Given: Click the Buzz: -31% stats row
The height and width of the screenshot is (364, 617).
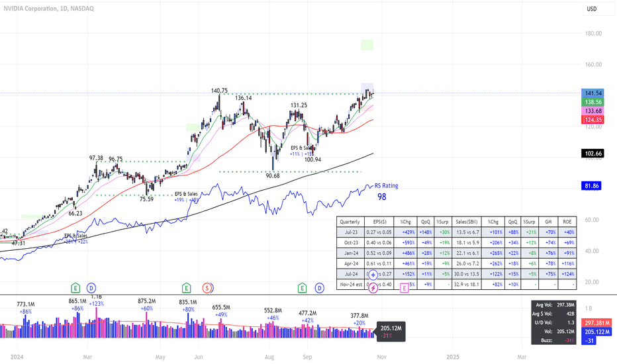Looking at the screenshot, I should point(555,340).
